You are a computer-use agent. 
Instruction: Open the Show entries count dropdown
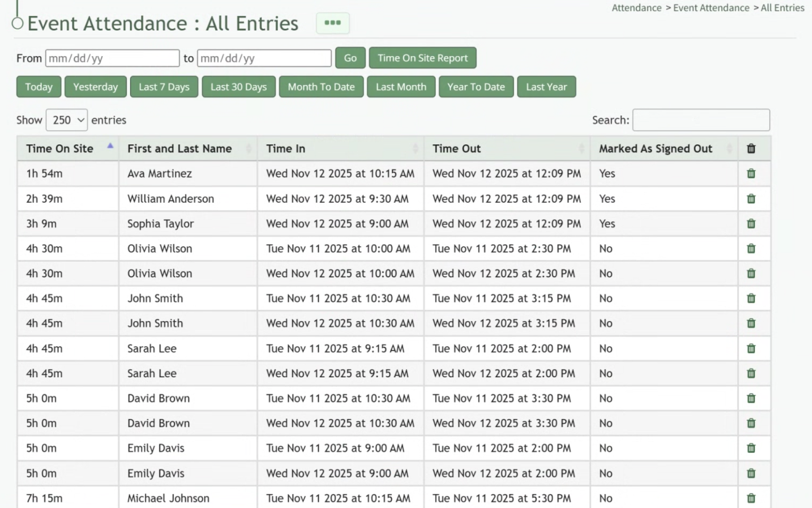pyautogui.click(x=67, y=120)
